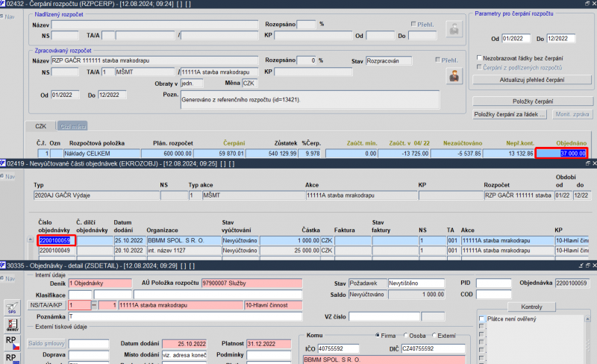Click the IČO field 40755592
The width and height of the screenshot is (597, 364).
[x=338, y=348]
